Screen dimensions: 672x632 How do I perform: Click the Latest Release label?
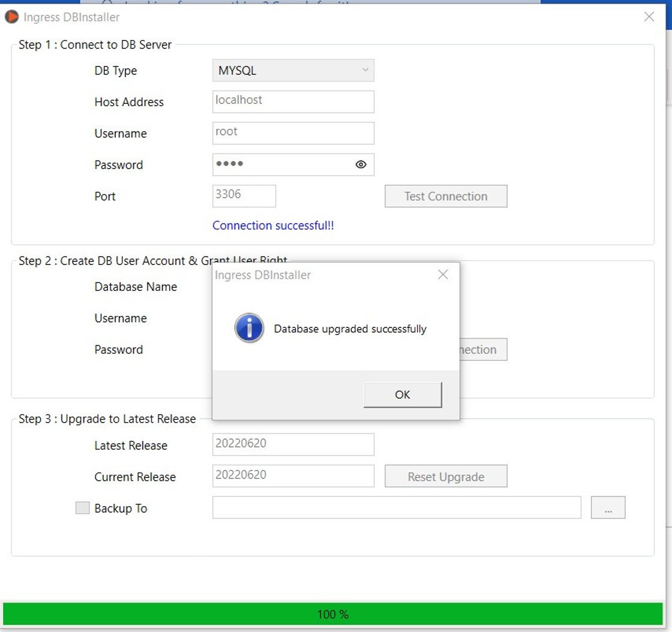click(x=131, y=446)
